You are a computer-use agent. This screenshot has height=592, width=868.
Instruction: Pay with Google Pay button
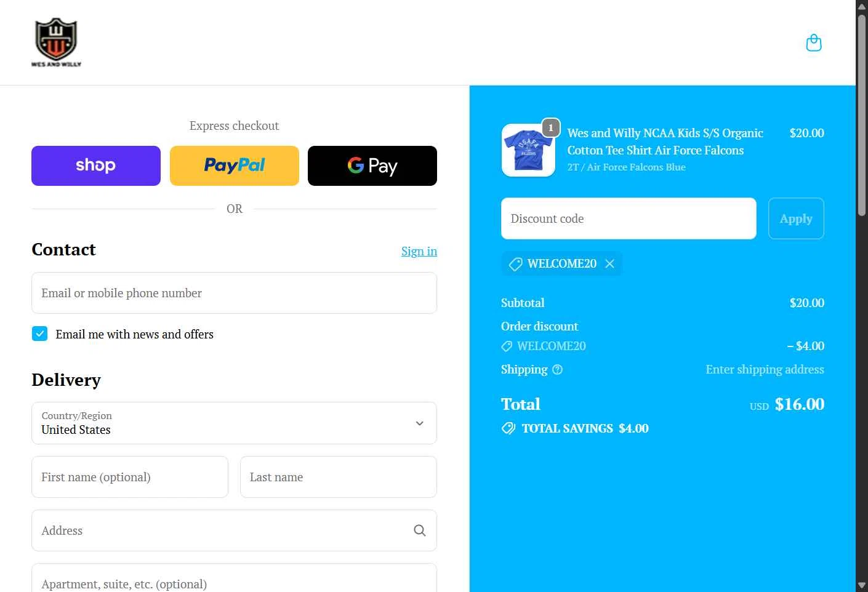pos(372,166)
